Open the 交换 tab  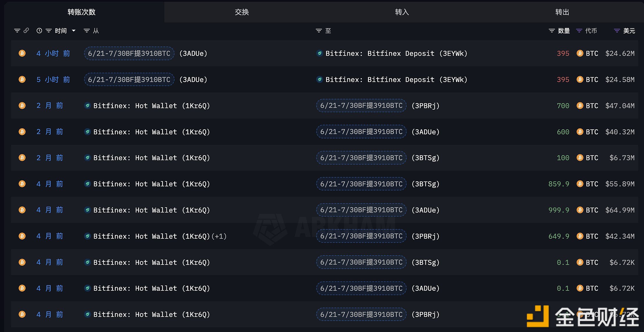pos(241,12)
